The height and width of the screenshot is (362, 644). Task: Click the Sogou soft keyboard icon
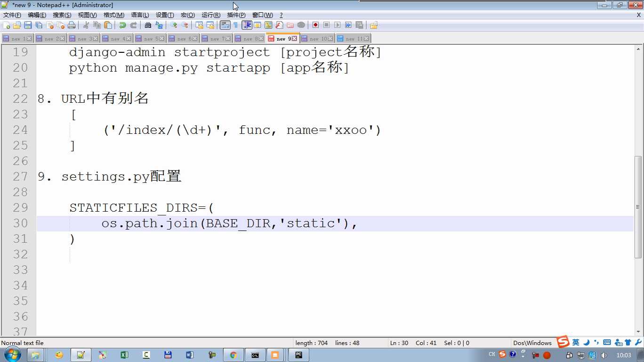pos(607,343)
